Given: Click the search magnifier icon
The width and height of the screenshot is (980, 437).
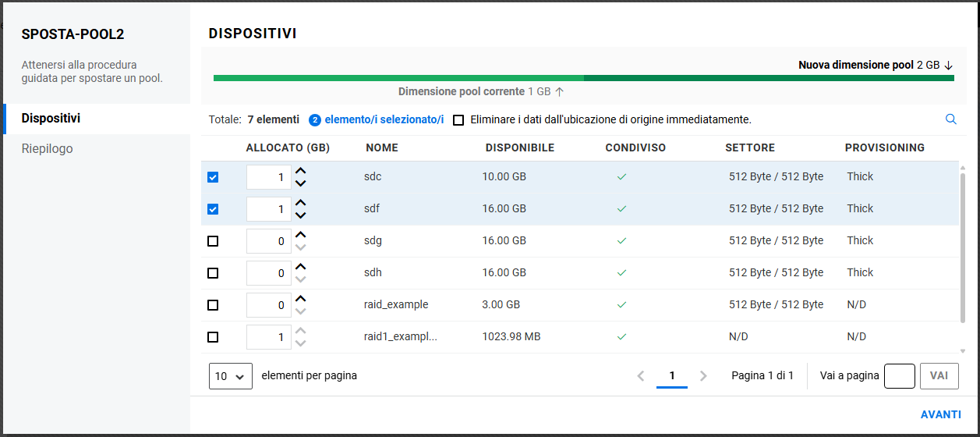Looking at the screenshot, I should (950, 119).
